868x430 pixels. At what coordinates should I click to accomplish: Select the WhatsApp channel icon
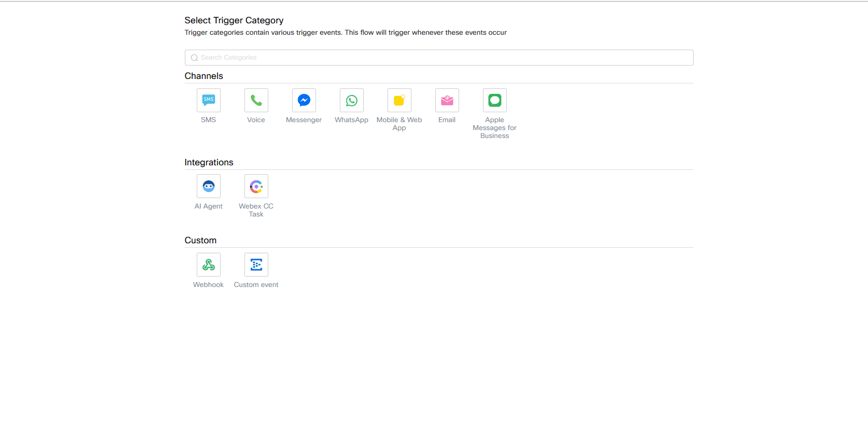(x=351, y=100)
